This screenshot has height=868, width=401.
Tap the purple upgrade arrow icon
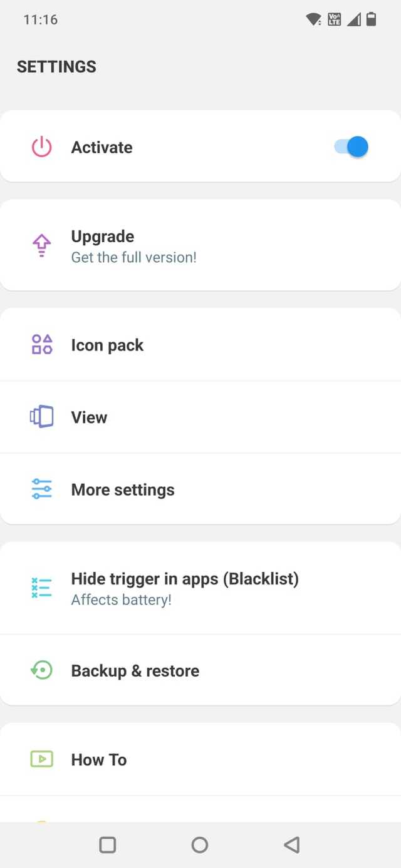click(41, 245)
